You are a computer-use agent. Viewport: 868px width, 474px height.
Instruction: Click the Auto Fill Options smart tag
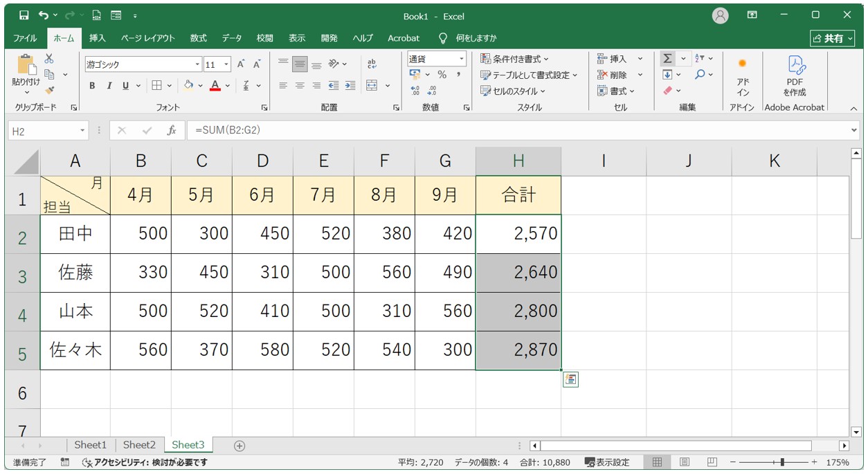click(x=570, y=379)
